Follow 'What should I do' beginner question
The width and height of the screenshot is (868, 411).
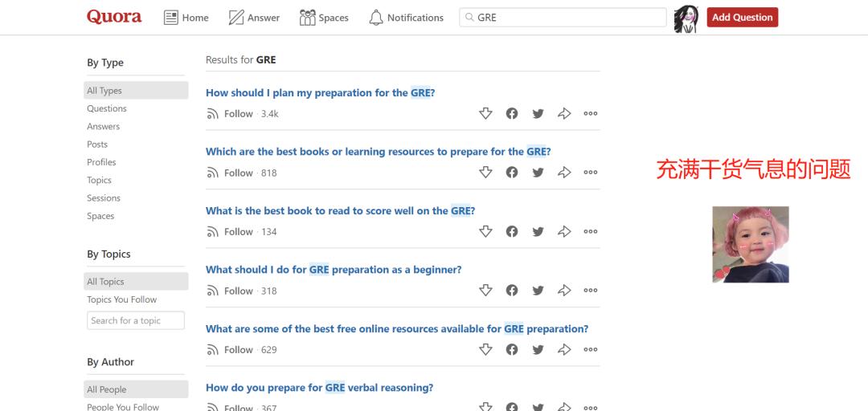(x=230, y=291)
